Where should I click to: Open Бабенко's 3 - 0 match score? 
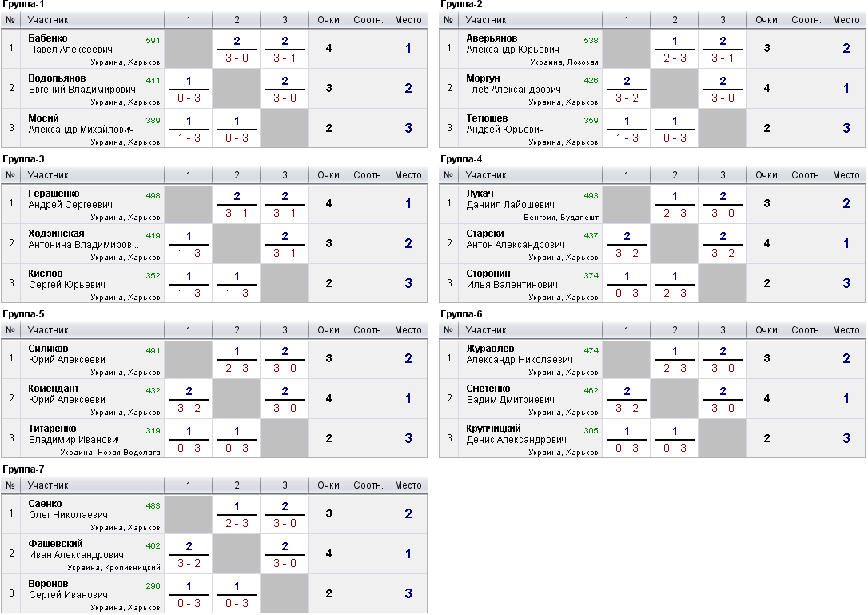pyautogui.click(x=237, y=58)
